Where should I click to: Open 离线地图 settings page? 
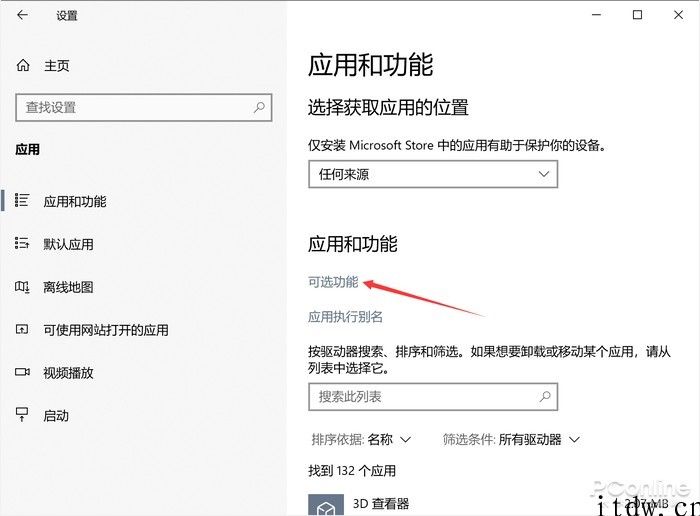68,287
